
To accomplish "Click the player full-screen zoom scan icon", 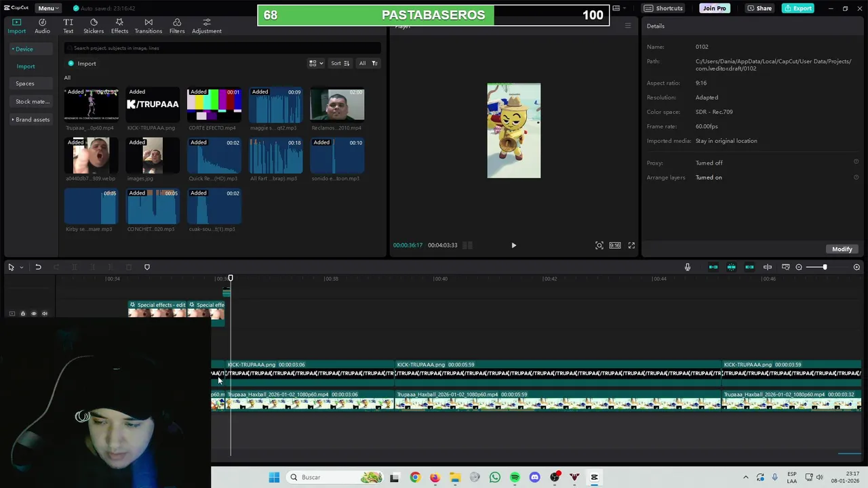I will coord(599,245).
